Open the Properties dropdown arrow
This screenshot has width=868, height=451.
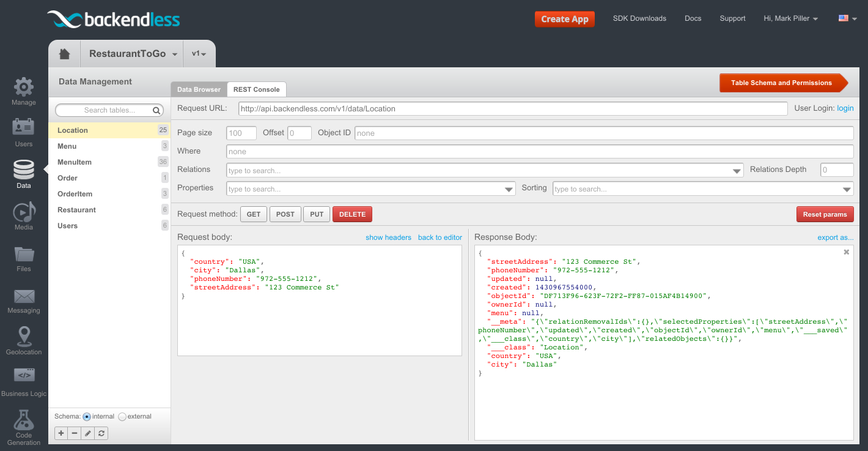click(x=509, y=189)
